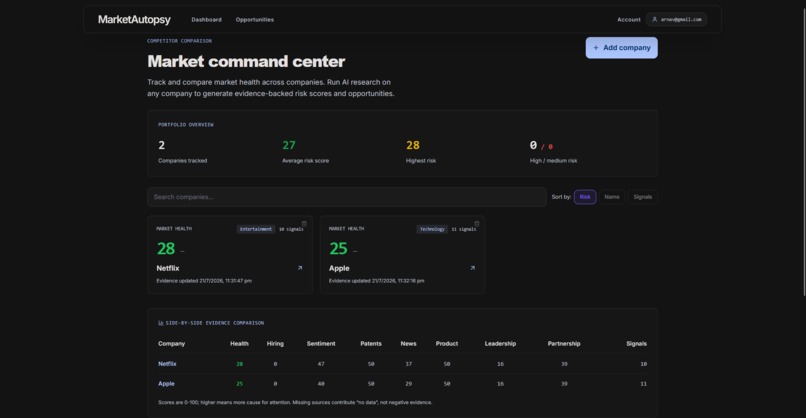Click the Signals column header in table
This screenshot has height=418, width=806.
tap(636, 343)
